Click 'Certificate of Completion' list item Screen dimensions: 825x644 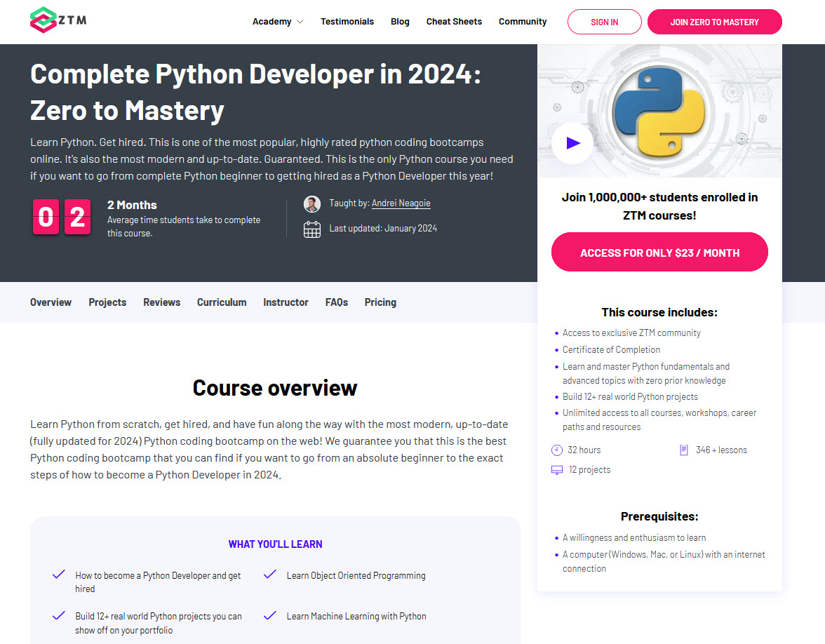point(611,350)
